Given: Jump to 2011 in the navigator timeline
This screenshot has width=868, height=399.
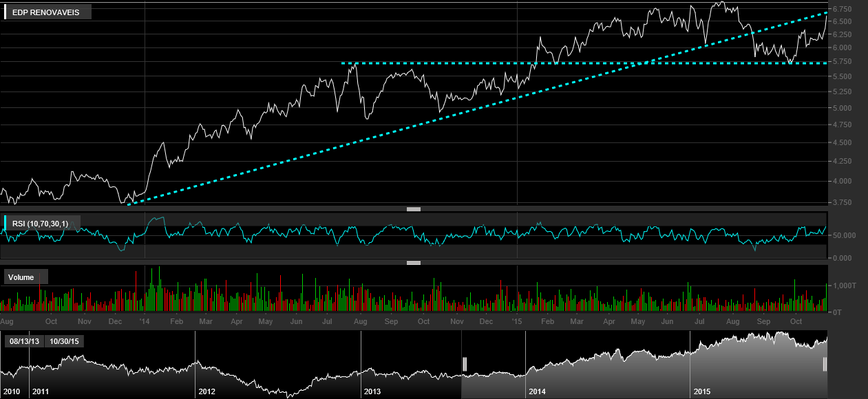Looking at the screenshot, I should pos(41,391).
